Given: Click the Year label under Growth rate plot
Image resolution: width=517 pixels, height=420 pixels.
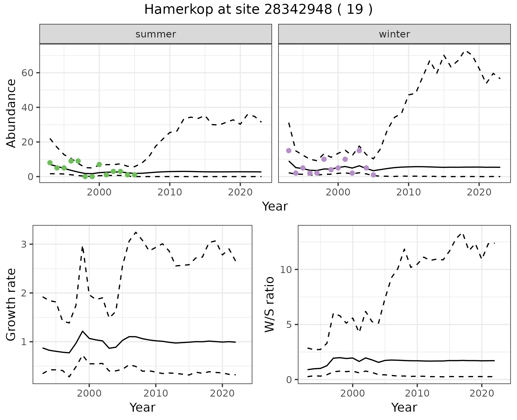Looking at the screenshot, I should [x=142, y=407].
